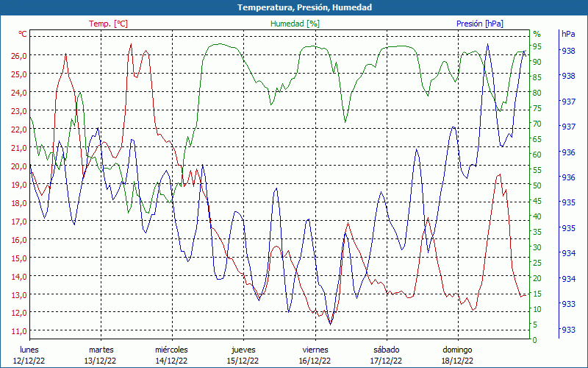Click the green '%' axis unit label
The image size is (588, 368).
pos(537,34)
